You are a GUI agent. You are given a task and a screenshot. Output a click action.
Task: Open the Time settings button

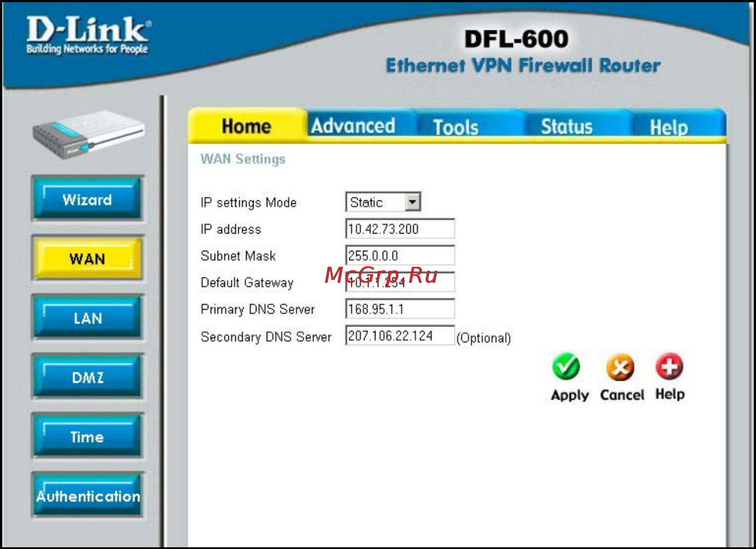[x=88, y=437]
